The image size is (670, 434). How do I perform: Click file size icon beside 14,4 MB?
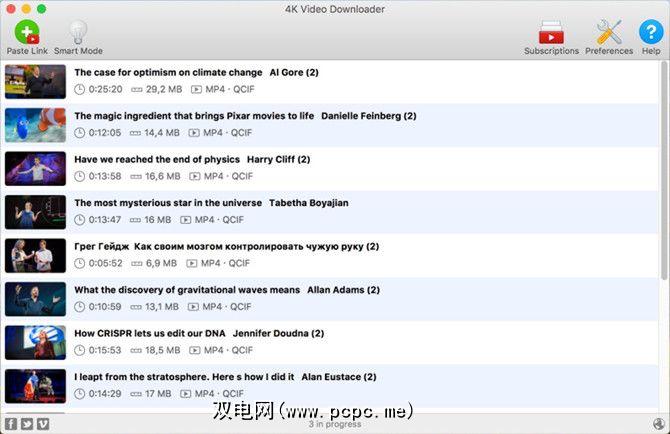click(x=135, y=133)
